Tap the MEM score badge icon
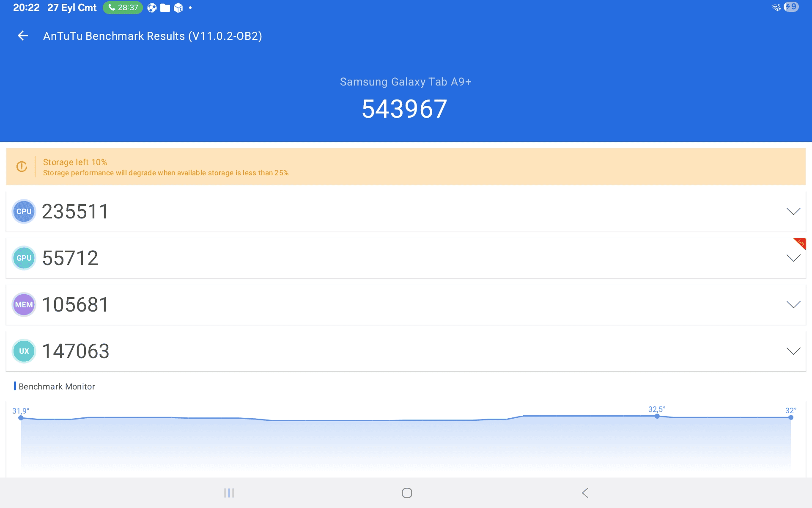 (24, 304)
